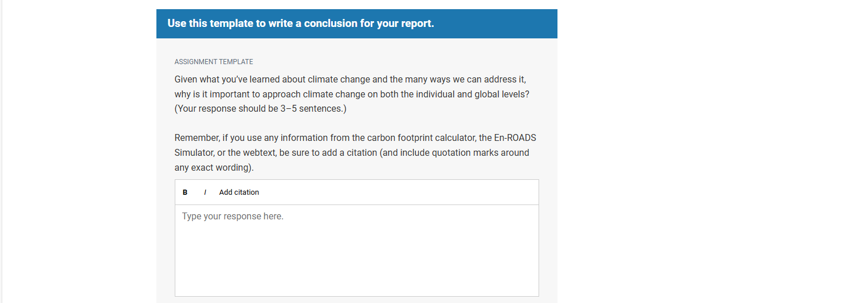Click inside the response text area
This screenshot has height=303, width=868.
(356, 250)
